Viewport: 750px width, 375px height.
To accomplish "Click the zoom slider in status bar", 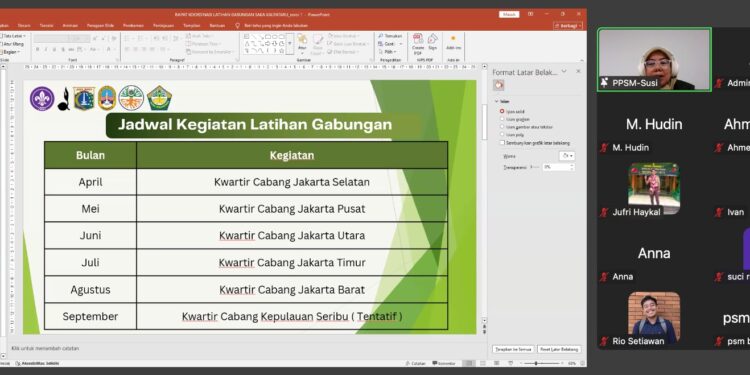I will (x=542, y=364).
